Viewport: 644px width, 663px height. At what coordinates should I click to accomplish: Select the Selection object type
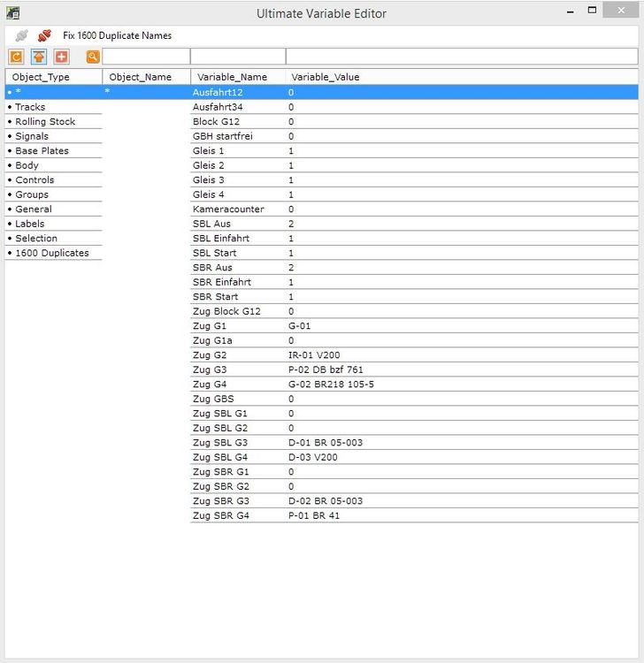point(36,239)
